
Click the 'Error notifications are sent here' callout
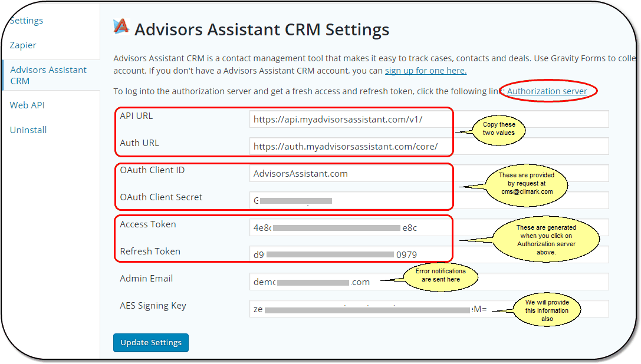(x=441, y=275)
